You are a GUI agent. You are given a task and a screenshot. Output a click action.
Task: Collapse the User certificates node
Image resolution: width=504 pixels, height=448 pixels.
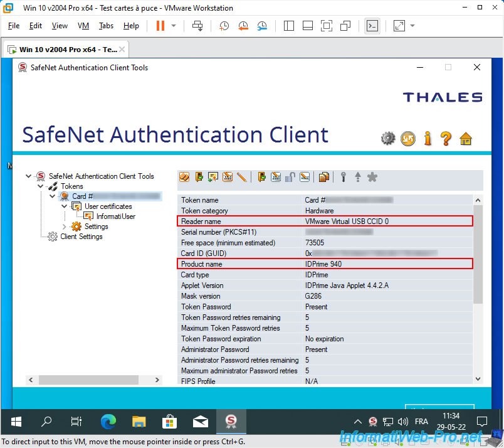click(64, 206)
